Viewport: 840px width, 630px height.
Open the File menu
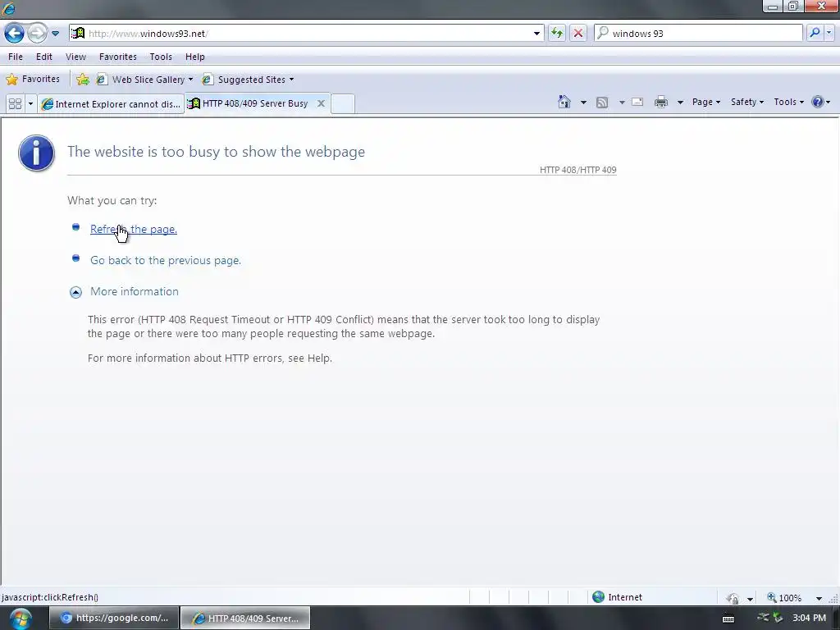click(x=16, y=57)
